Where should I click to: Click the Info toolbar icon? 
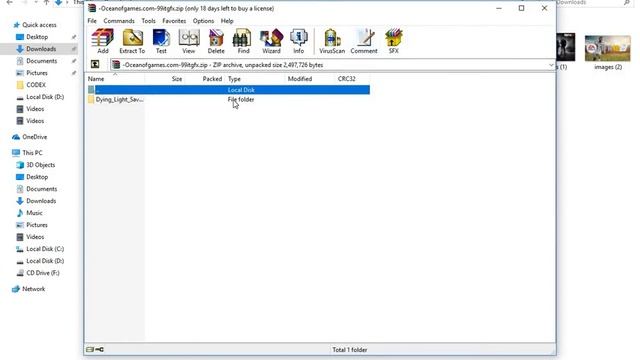299,41
